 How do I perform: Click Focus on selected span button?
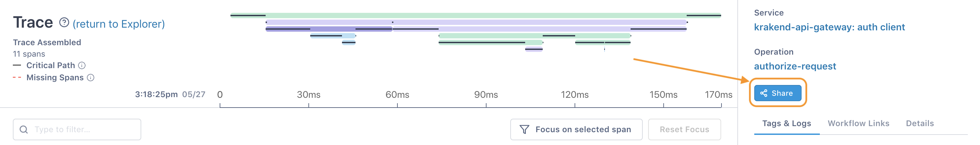577,129
